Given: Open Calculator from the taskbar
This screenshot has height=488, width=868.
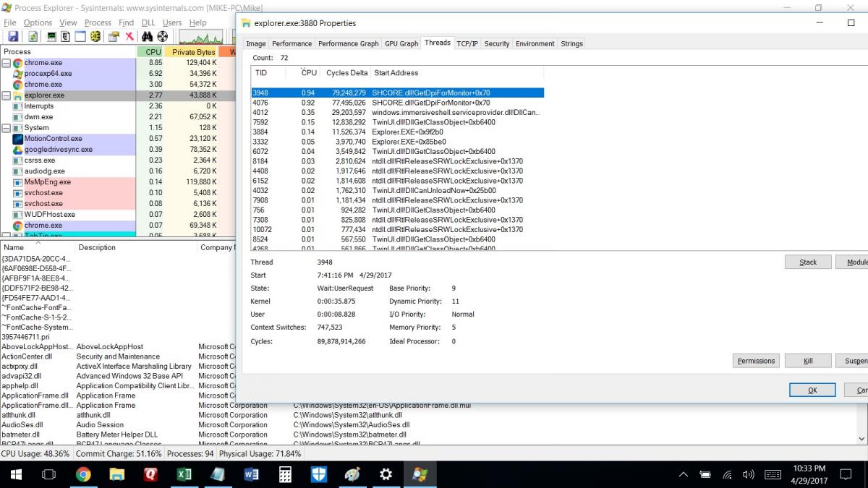Looking at the screenshot, I should (x=285, y=474).
